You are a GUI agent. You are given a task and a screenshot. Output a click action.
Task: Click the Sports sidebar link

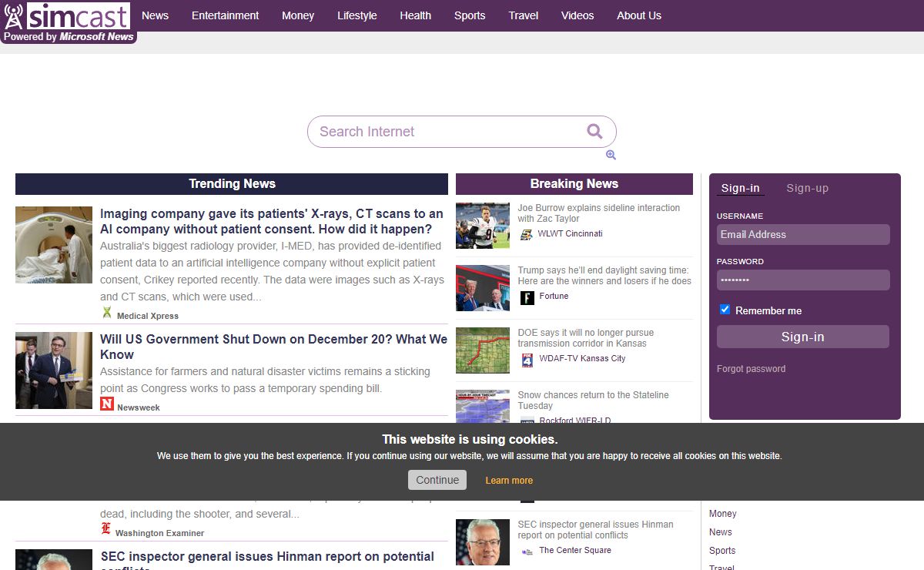(x=722, y=551)
